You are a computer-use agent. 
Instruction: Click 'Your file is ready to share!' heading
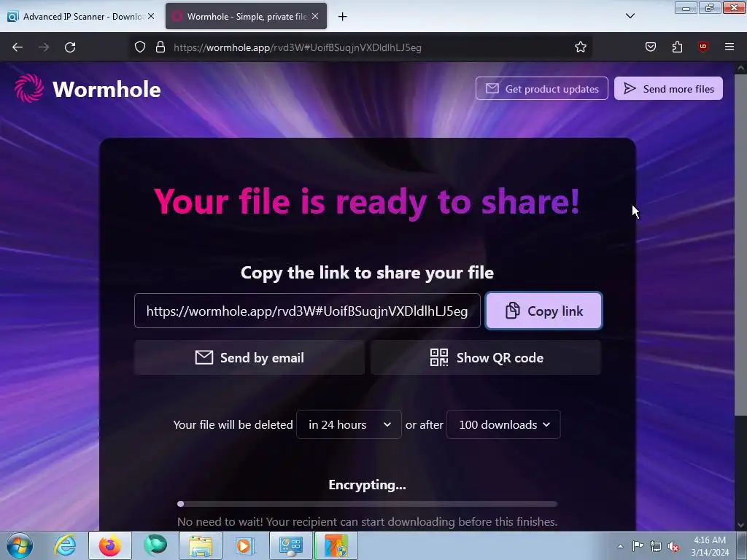[367, 201]
